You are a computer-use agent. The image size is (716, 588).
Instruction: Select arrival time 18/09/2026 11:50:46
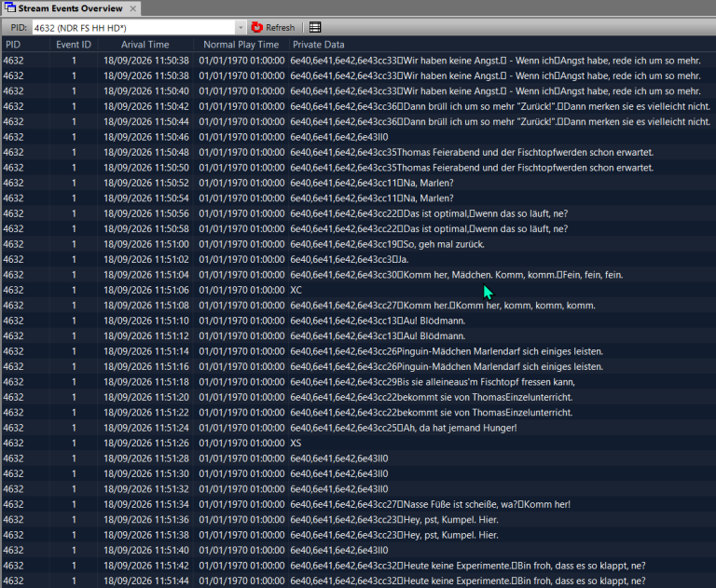pos(146,137)
